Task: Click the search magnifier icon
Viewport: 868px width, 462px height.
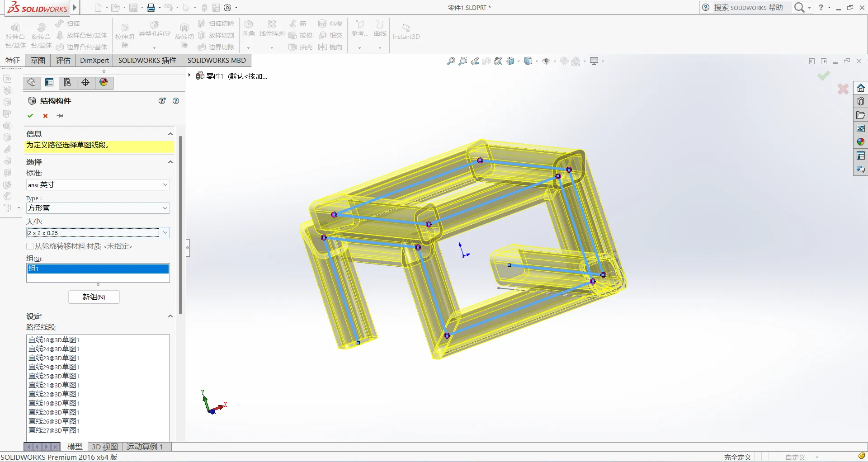Action: tap(799, 8)
